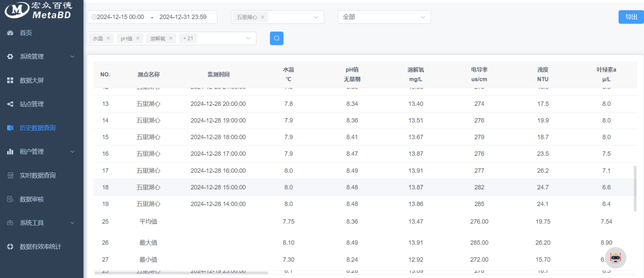This screenshot has height=278, width=644.
Task: Open 数据有效率统计 page
Action: [x=40, y=246]
